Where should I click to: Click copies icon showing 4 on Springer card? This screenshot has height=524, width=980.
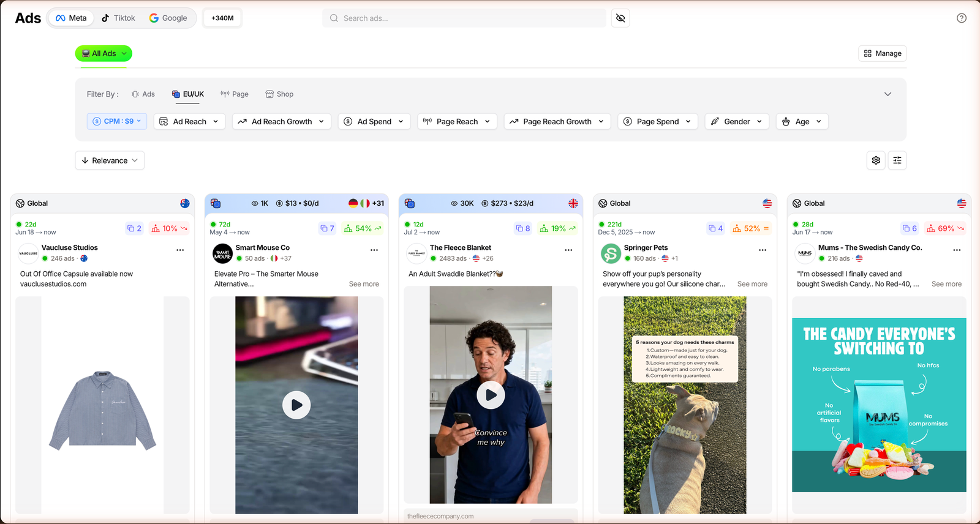pyautogui.click(x=716, y=228)
